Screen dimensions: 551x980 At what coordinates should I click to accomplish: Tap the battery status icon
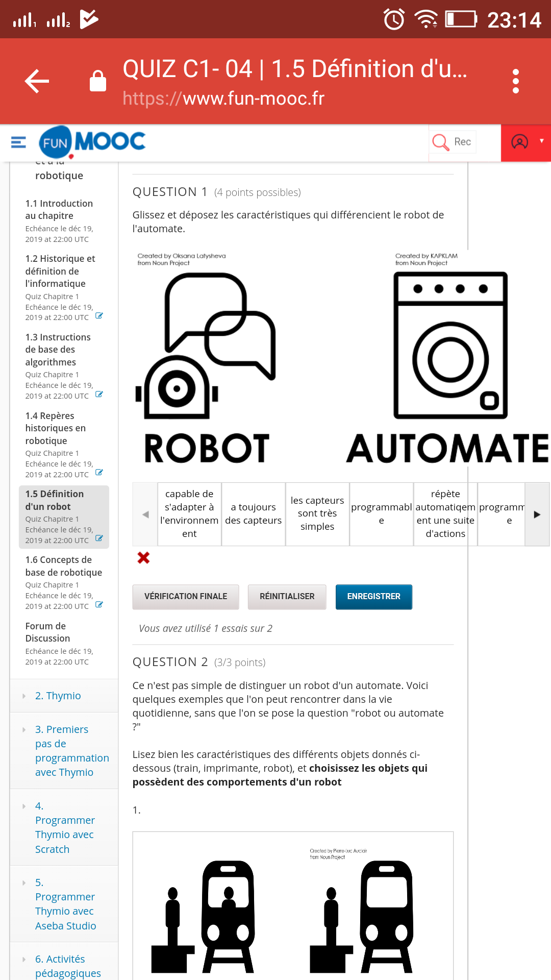461,19
